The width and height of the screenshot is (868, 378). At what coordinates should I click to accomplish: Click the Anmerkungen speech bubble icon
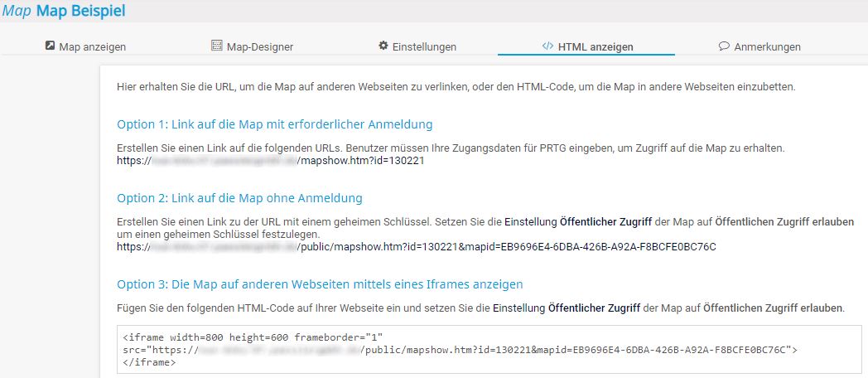pyautogui.click(x=724, y=46)
